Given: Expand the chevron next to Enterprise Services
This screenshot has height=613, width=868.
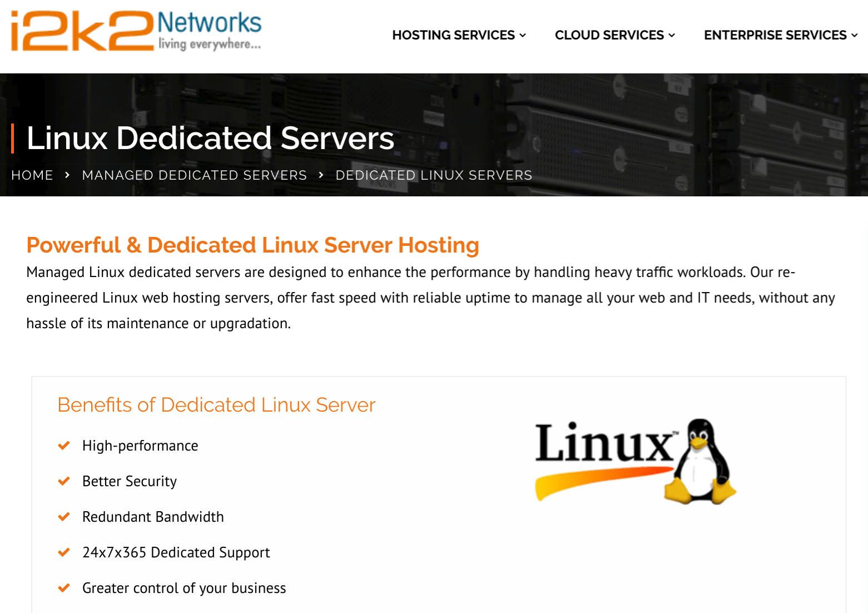Looking at the screenshot, I should tap(854, 35).
